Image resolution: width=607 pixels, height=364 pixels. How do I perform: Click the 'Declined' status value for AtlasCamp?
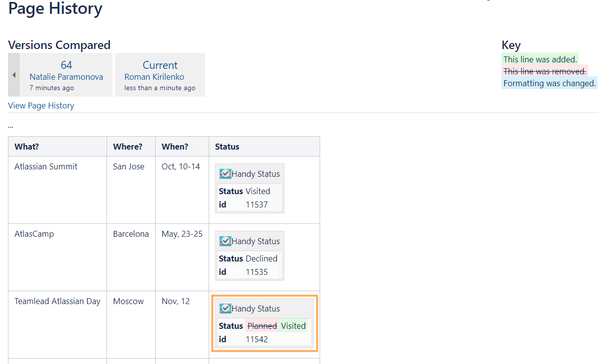coord(262,259)
